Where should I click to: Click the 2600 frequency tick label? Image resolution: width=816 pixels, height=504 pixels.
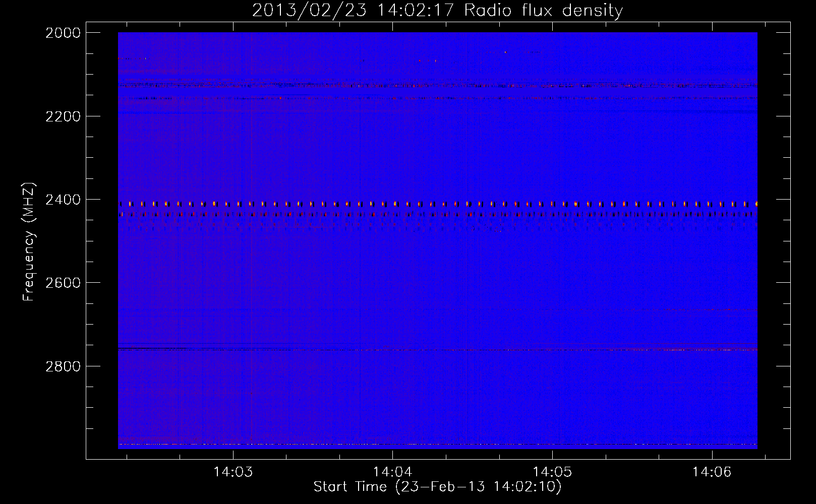click(63, 283)
